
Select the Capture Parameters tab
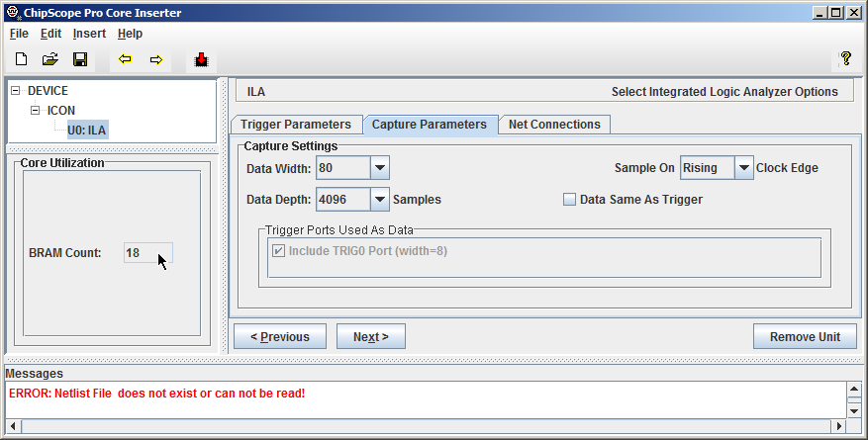(430, 125)
